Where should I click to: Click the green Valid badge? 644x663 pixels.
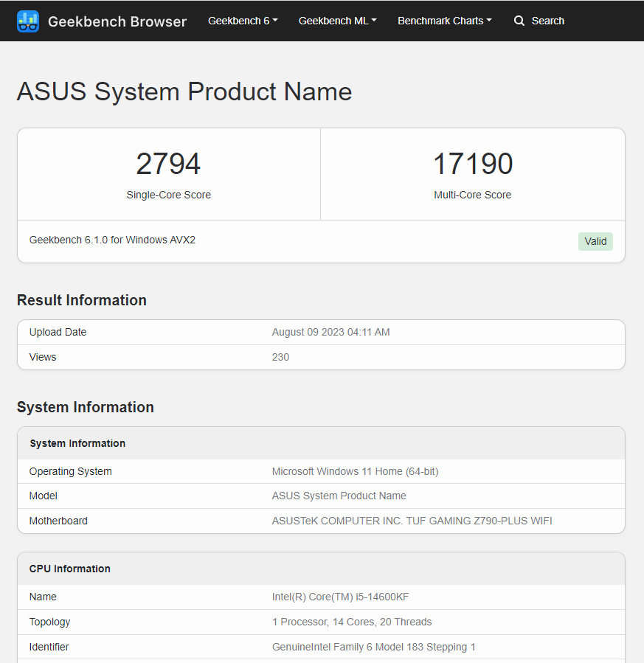pos(595,241)
